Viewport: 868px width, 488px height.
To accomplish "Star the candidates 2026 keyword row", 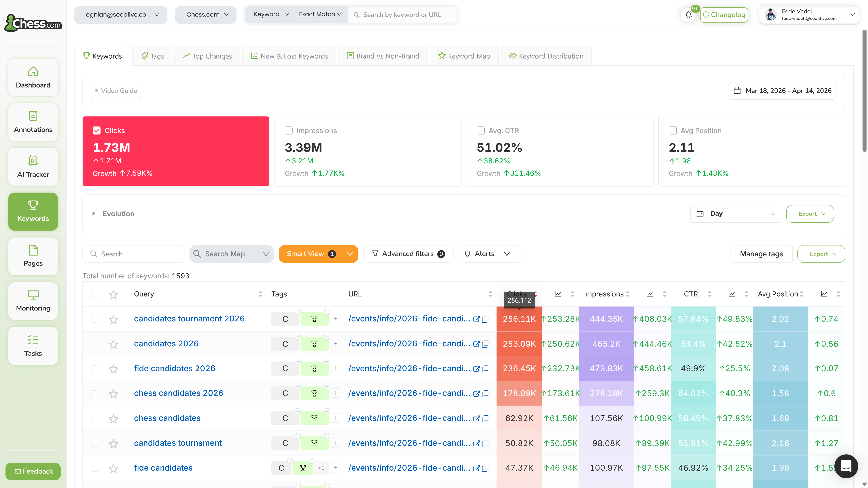I will click(x=114, y=344).
